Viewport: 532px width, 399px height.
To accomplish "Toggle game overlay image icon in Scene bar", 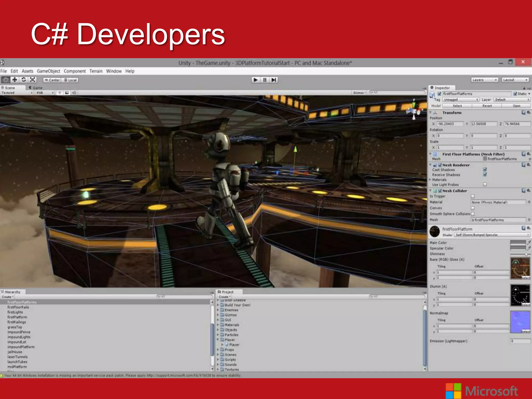I will pyautogui.click(x=67, y=93).
